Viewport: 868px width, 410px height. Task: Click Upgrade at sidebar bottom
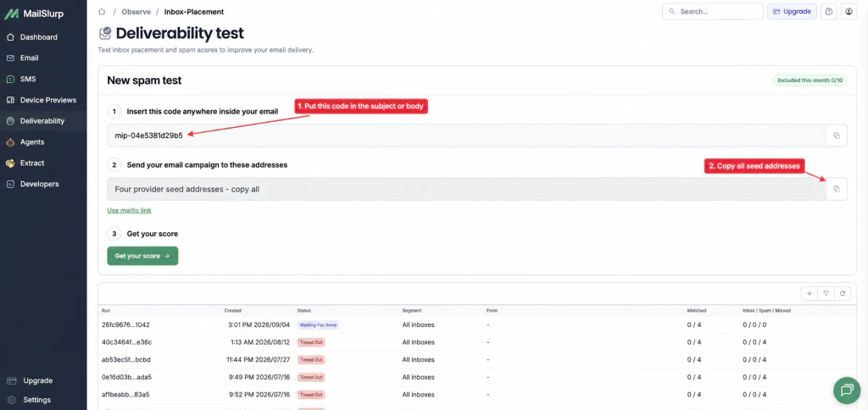37,380
